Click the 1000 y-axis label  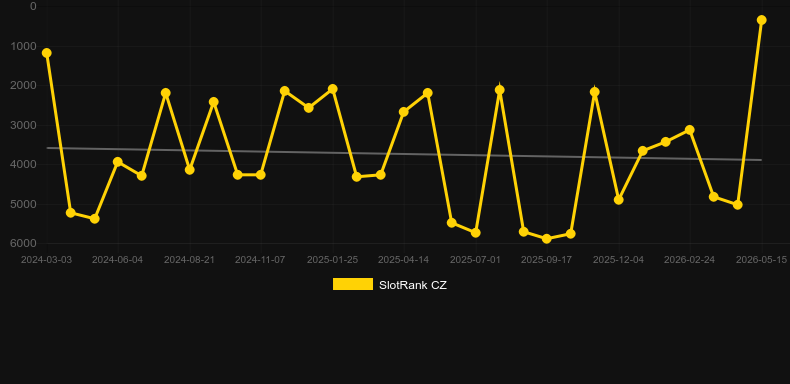[x=24, y=46]
